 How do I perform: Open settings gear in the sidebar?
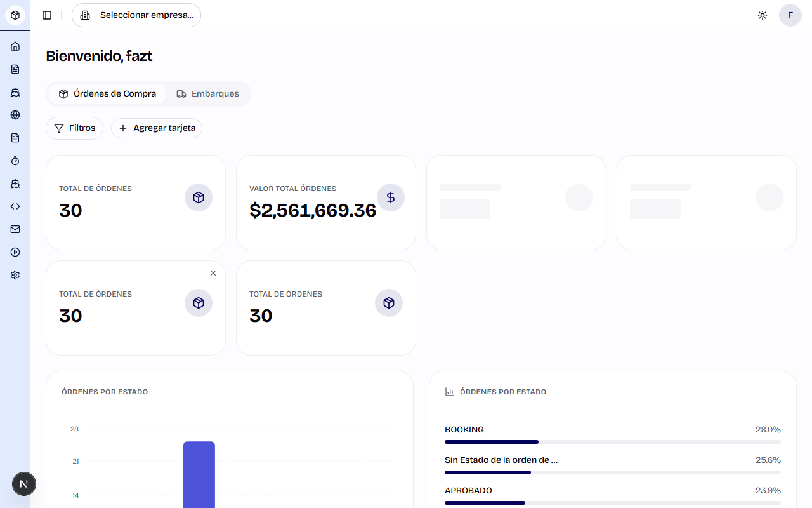[15, 275]
